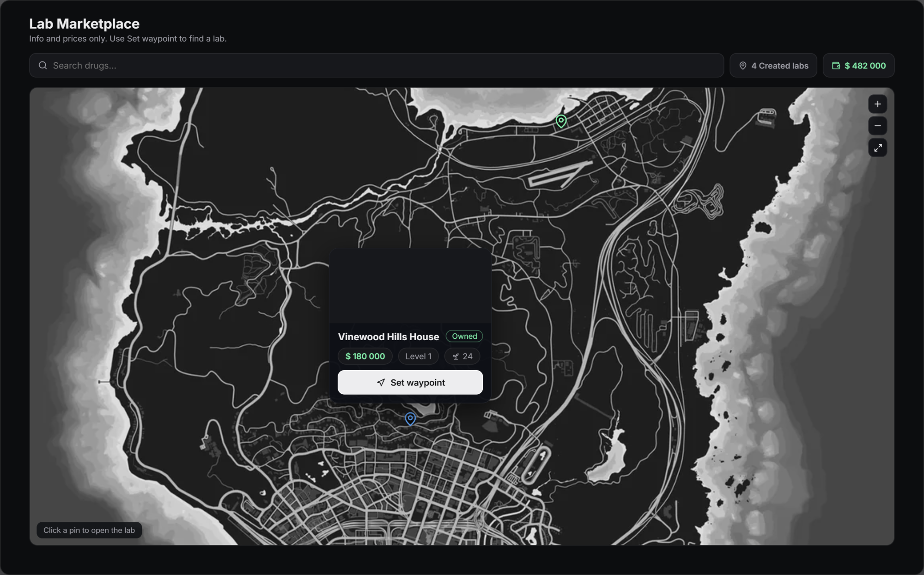
Task: Zoom out of the map with minus
Action: tap(877, 126)
